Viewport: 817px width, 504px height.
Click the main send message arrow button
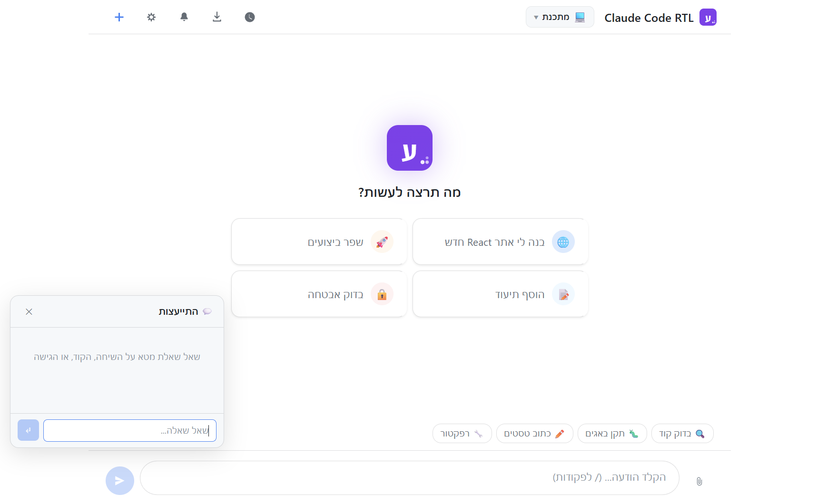[120, 481]
